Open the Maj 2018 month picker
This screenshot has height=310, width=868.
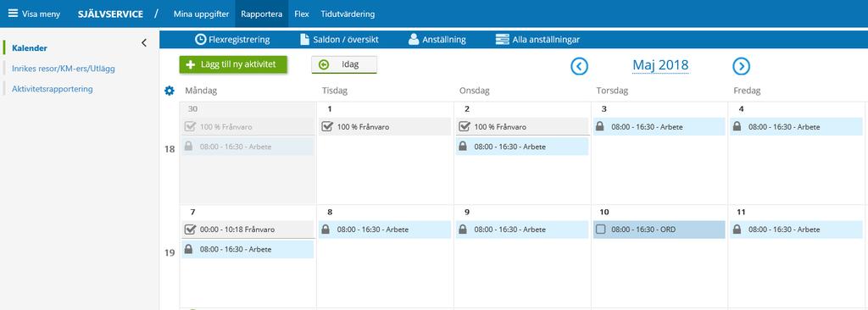pos(660,65)
